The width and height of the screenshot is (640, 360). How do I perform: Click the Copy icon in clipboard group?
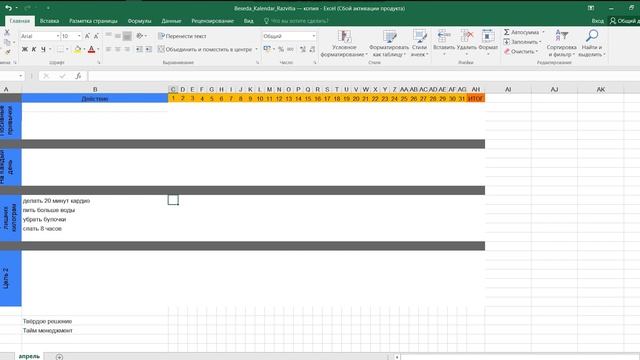7,42
